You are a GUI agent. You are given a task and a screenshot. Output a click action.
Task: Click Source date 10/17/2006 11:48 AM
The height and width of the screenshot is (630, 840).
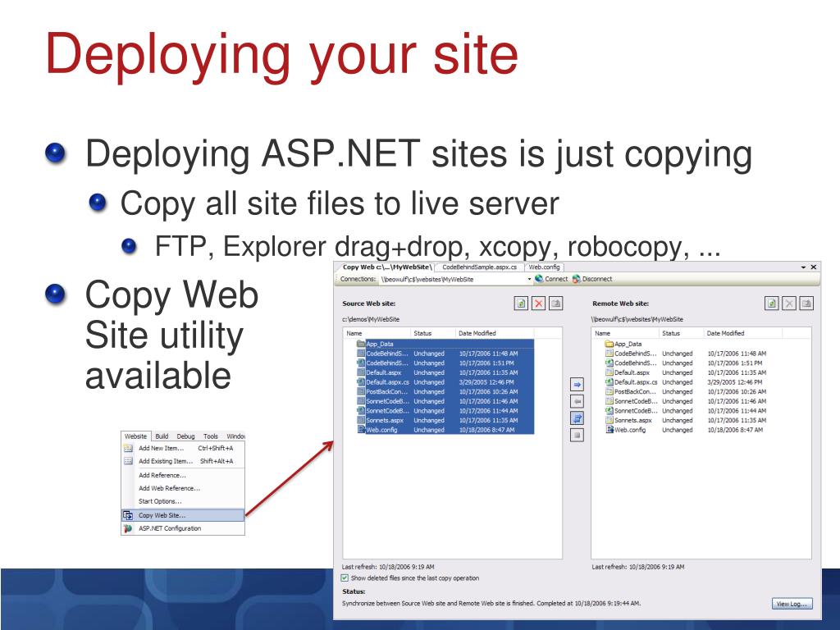point(488,354)
